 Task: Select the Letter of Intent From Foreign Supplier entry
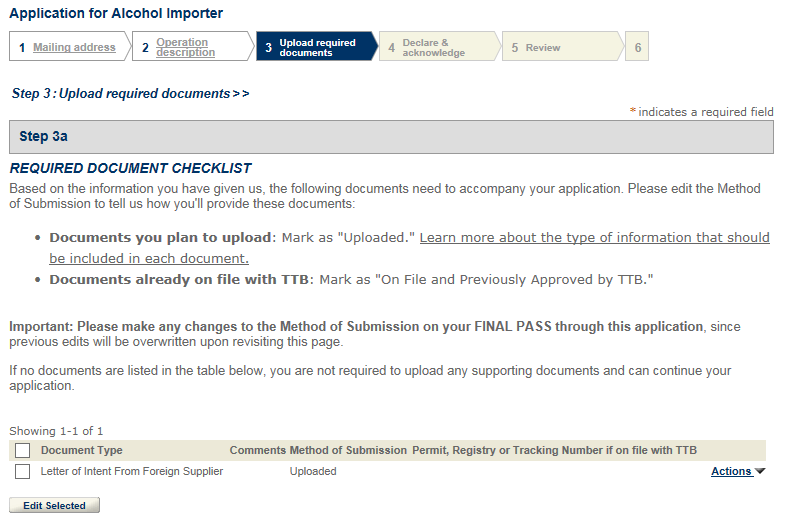point(132,471)
